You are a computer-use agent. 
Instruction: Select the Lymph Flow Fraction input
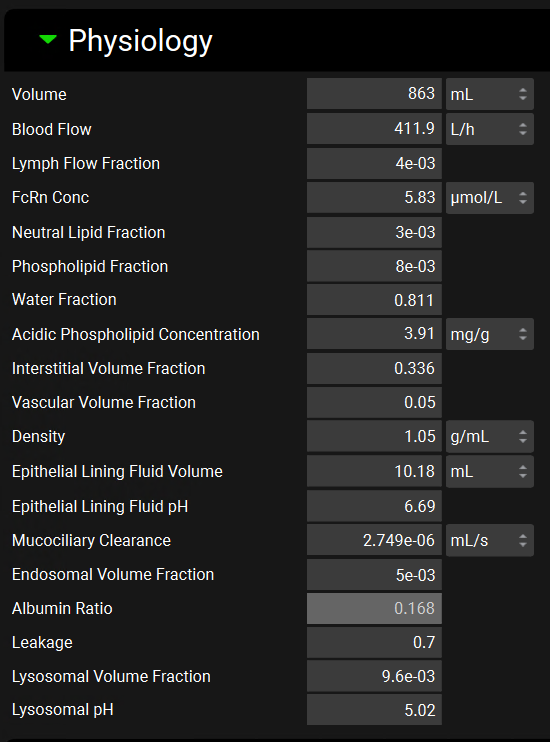pos(374,163)
